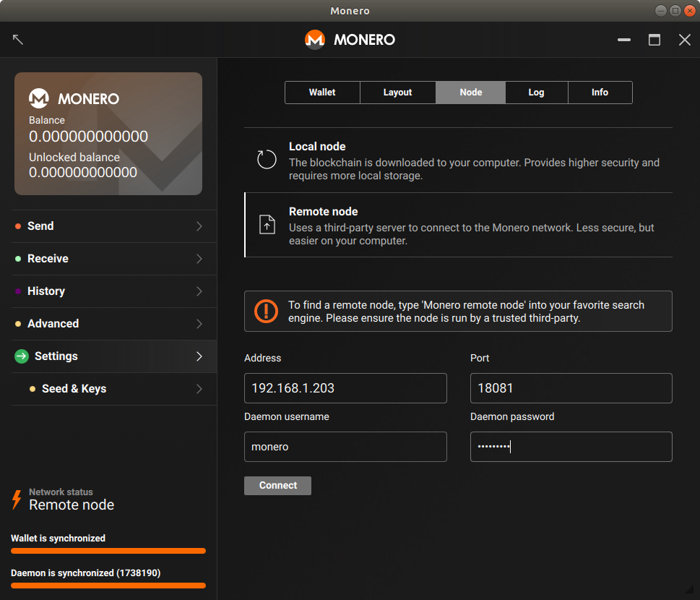The width and height of the screenshot is (700, 600).
Task: Click the in-app minimize dash icon
Action: pos(624,40)
